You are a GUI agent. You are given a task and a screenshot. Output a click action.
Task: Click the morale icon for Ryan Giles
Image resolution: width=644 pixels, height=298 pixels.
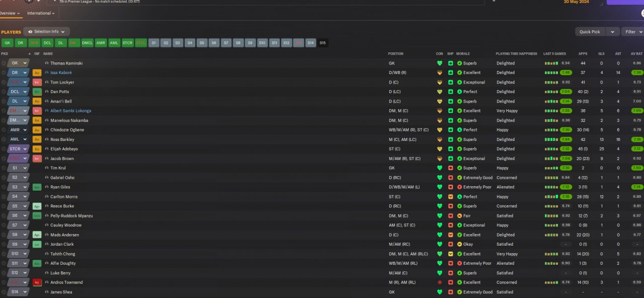tap(459, 187)
